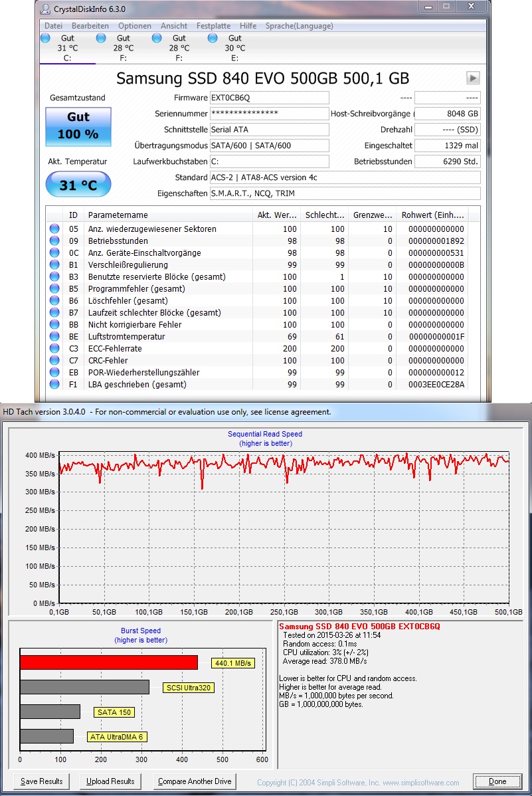Screen dimensions: 532x796
Task: Click the Rohwert (Einh.... column header
Action: pyautogui.click(x=432, y=215)
